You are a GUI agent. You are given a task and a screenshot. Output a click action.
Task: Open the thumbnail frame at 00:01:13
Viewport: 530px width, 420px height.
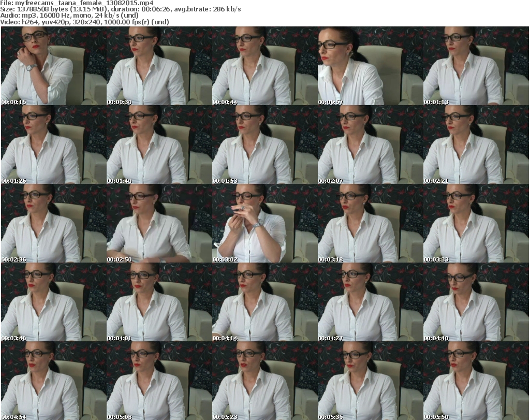(476, 66)
